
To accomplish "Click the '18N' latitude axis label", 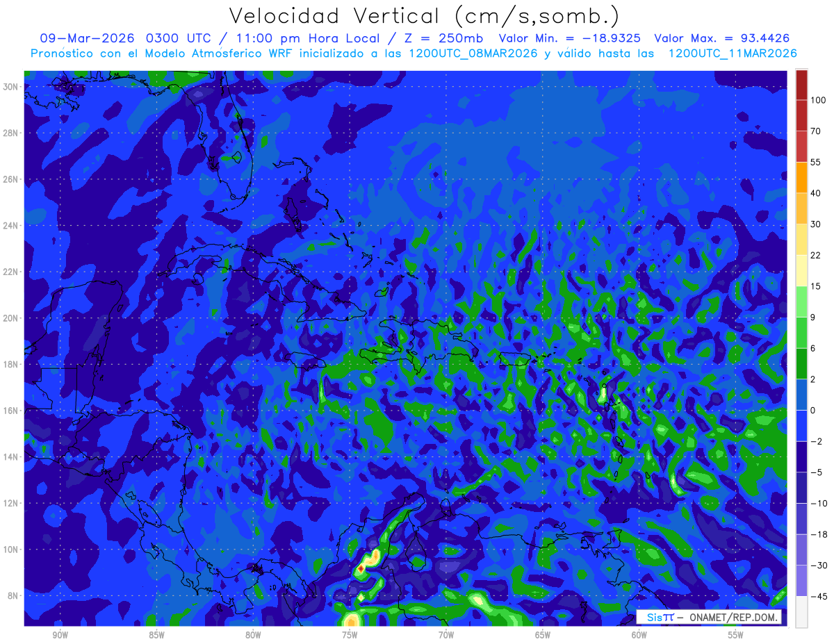I will click(10, 364).
